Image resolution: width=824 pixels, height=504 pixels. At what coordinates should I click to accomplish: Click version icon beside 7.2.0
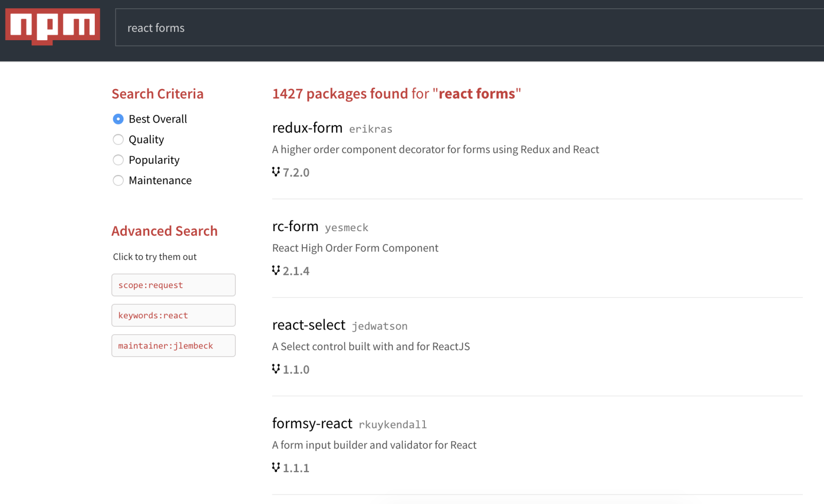point(276,172)
